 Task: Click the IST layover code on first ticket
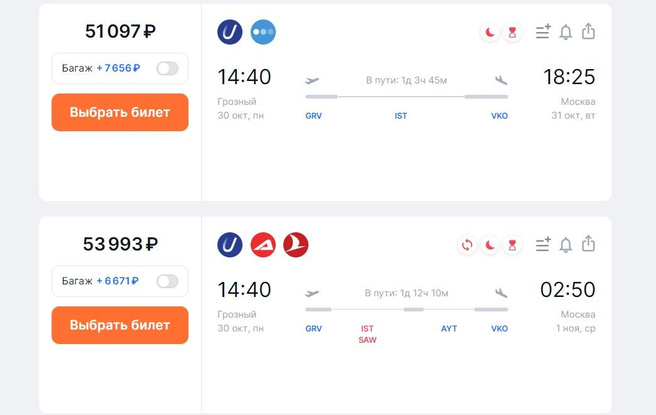[x=401, y=116]
